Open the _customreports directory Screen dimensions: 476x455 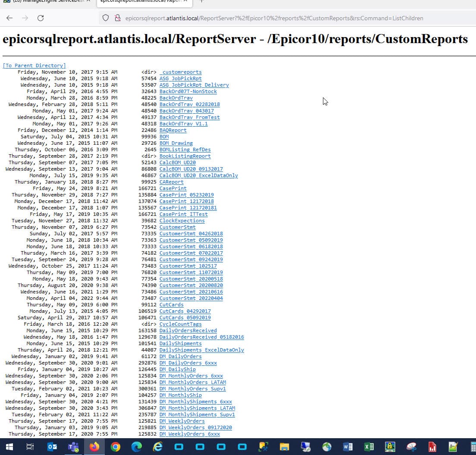click(181, 72)
